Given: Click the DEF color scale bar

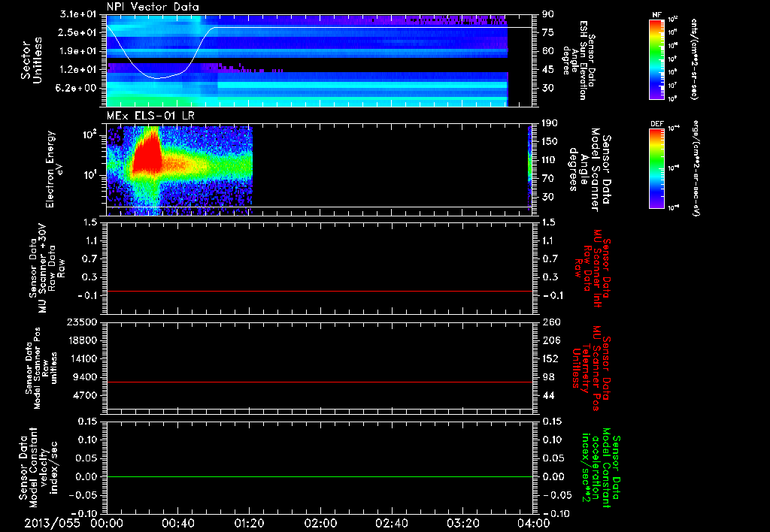Looking at the screenshot, I should (x=656, y=168).
